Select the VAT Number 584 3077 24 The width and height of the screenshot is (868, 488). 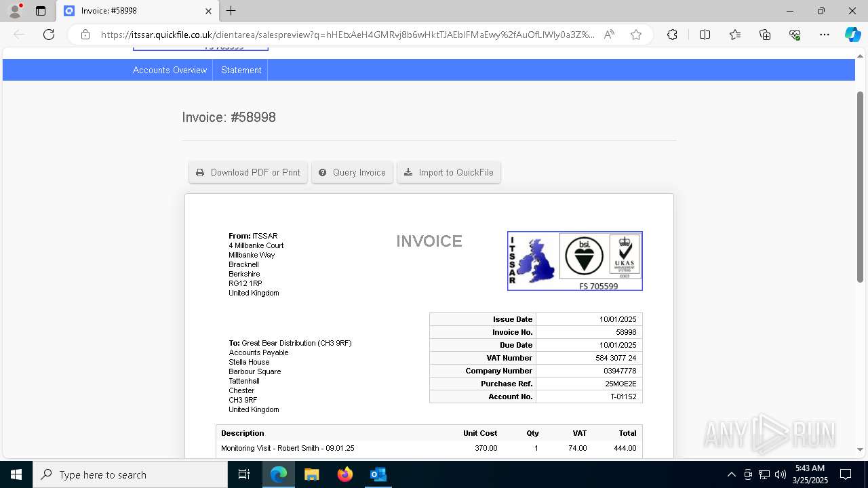click(616, 358)
